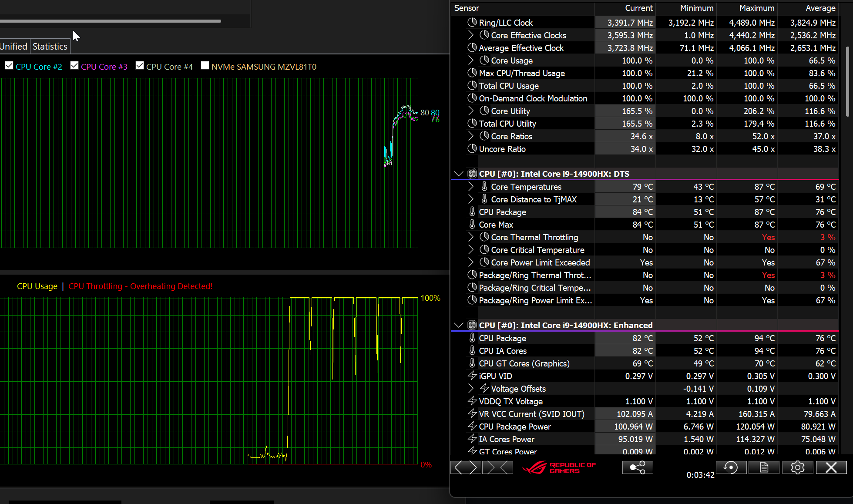This screenshot has height=504, width=853.
Task: Click the Sensor column header
Action: pos(523,8)
